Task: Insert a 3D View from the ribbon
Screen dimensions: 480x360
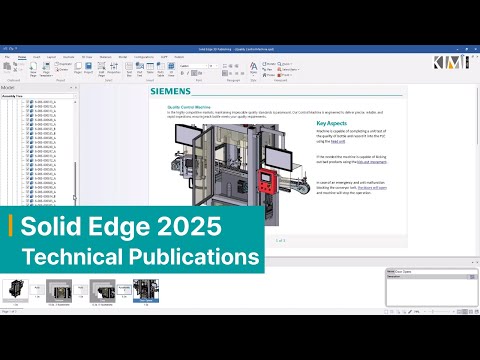Action: point(171,69)
